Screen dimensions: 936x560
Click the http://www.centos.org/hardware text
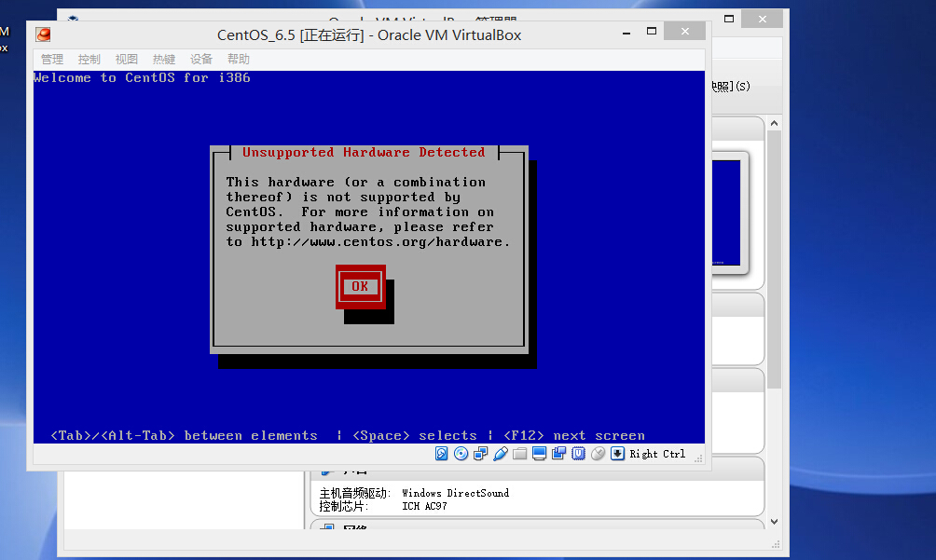tap(377, 241)
